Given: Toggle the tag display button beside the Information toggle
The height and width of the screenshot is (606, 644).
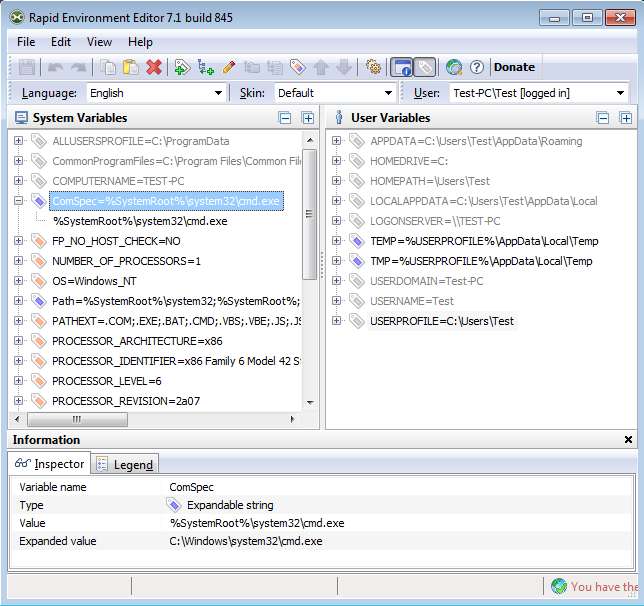Looking at the screenshot, I should pos(424,67).
